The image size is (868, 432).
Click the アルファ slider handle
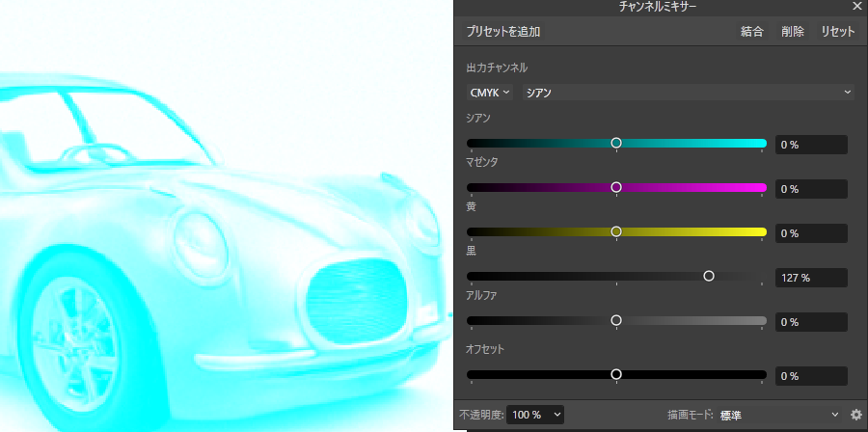click(616, 320)
